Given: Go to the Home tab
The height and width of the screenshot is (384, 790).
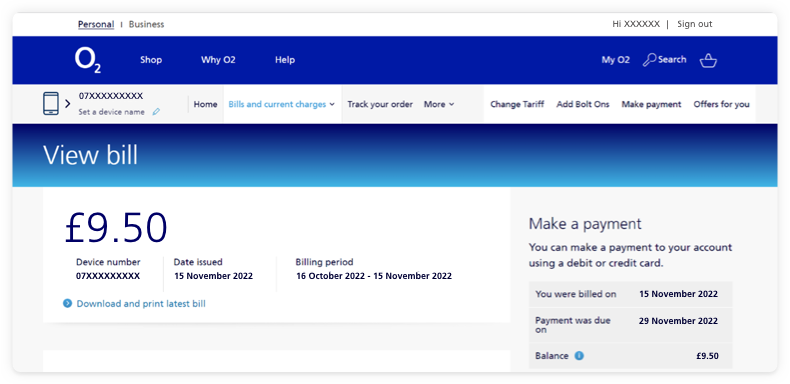Looking at the screenshot, I should 206,104.
